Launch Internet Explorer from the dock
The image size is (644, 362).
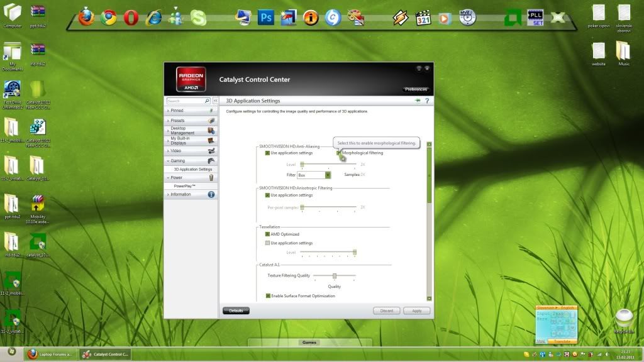pyautogui.click(x=153, y=18)
